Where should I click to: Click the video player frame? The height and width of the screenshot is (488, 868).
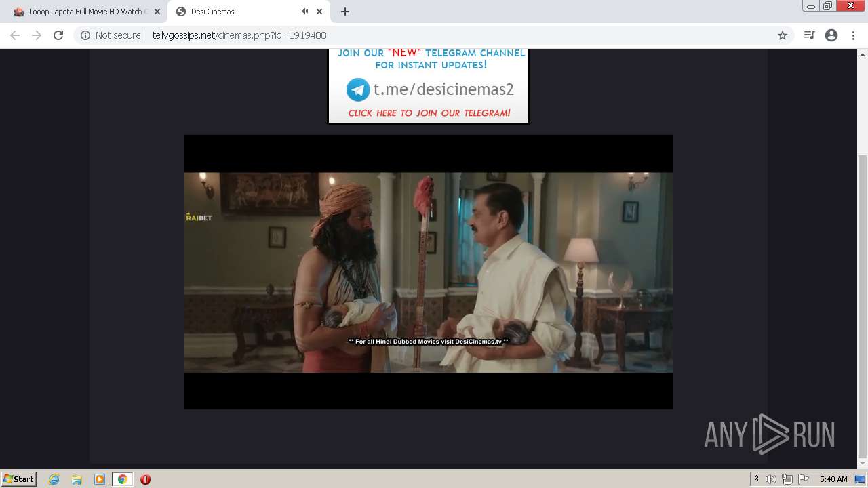[429, 272]
